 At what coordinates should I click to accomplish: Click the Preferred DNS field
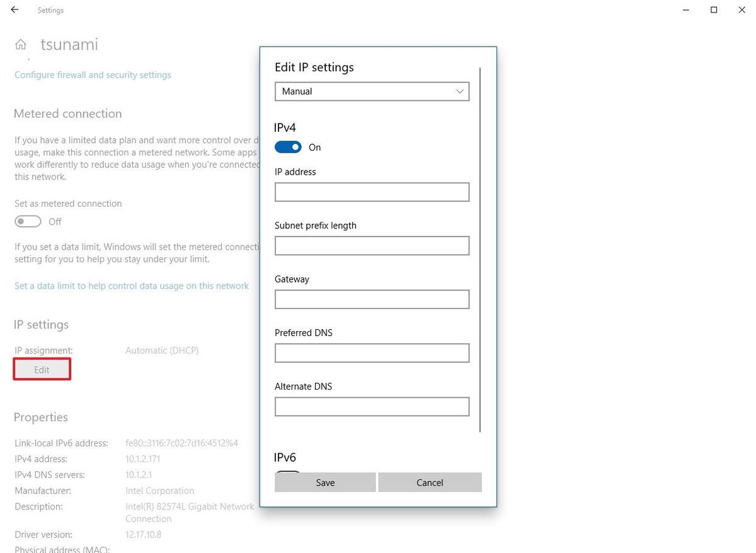(372, 352)
